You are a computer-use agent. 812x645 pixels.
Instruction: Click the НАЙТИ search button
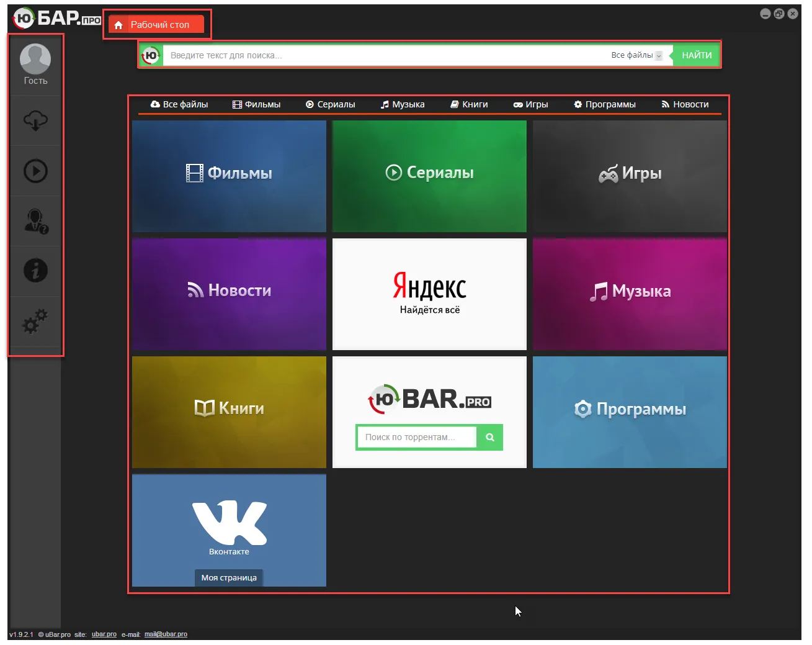[x=697, y=55]
